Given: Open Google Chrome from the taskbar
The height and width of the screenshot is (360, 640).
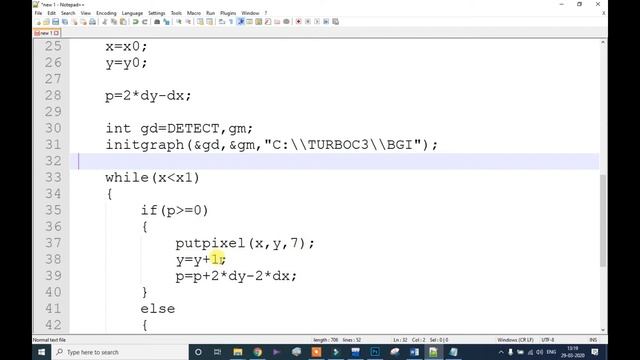Looking at the screenshot, I should 257,352.
